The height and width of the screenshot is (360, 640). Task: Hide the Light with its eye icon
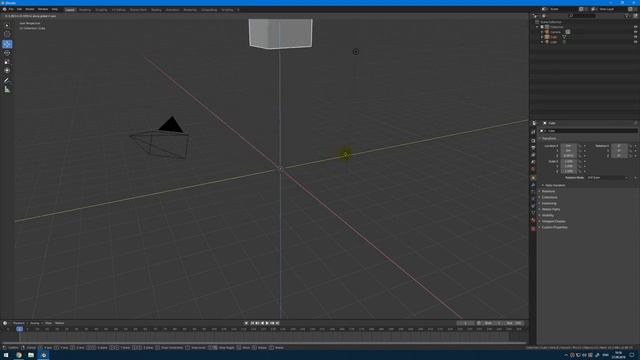point(636,42)
